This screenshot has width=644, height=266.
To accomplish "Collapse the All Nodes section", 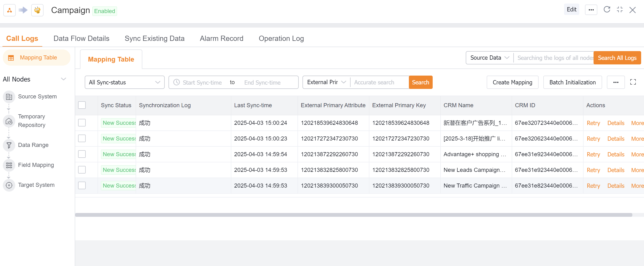I will [64, 79].
